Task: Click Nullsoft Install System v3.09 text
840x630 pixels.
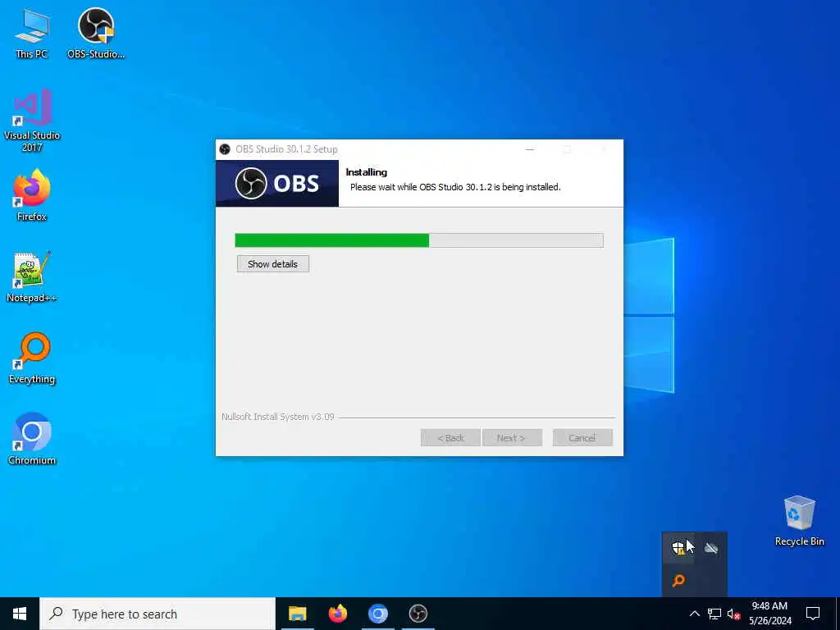Action: [278, 417]
